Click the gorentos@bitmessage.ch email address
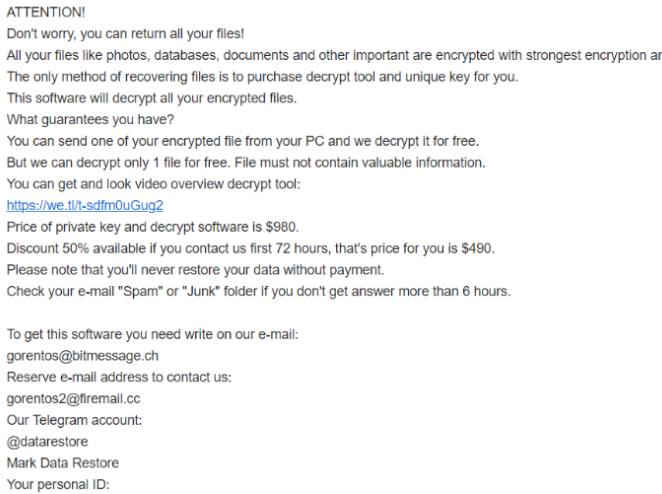The width and height of the screenshot is (662, 494). pos(82,355)
